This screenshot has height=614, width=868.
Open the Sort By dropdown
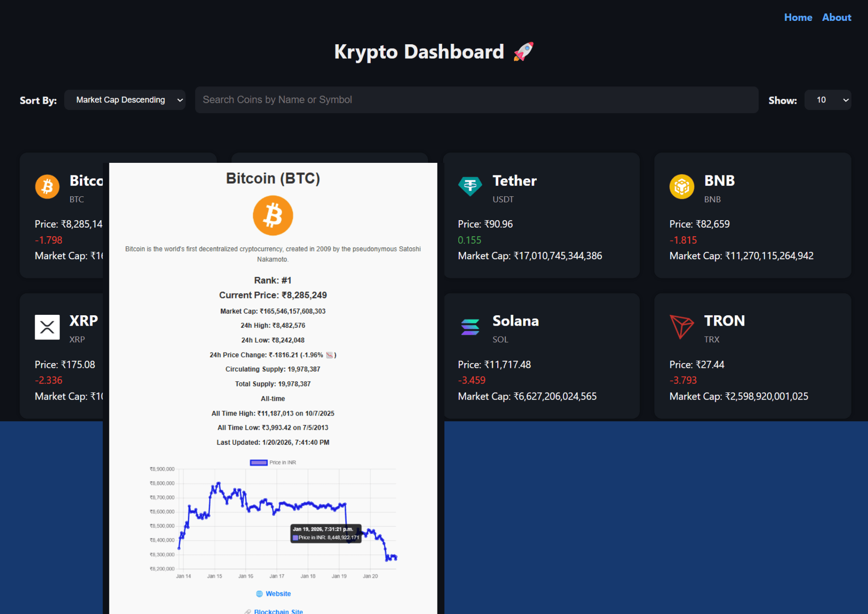pos(125,100)
